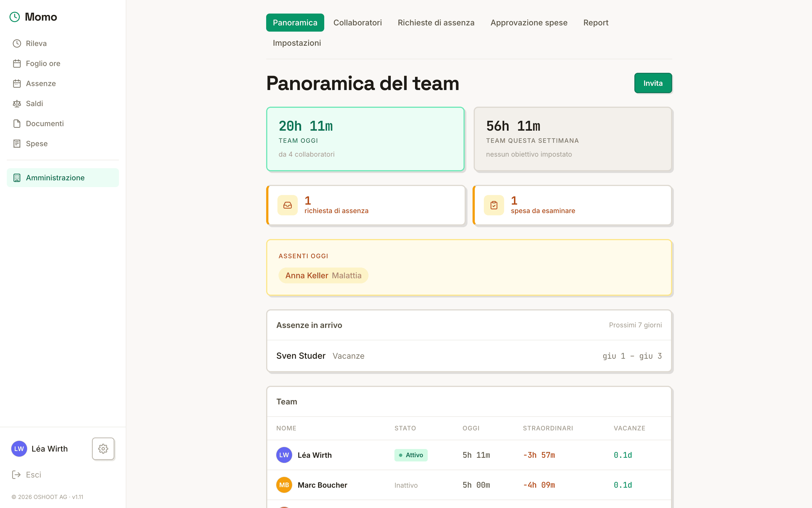This screenshot has width=812, height=508.
Task: Open the Report tab
Action: [x=595, y=23]
